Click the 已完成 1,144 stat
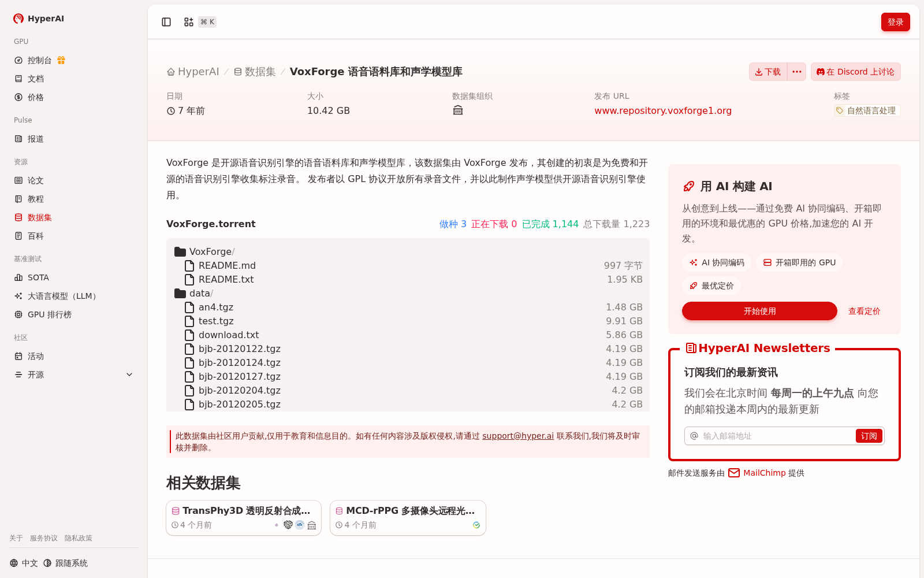This screenshot has height=578, width=924. (x=550, y=224)
